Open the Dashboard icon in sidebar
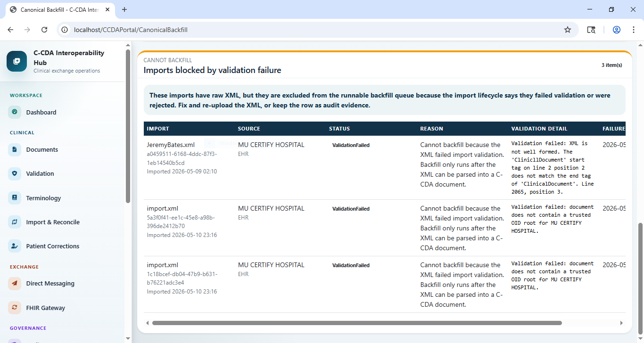The image size is (644, 343). 15,112
